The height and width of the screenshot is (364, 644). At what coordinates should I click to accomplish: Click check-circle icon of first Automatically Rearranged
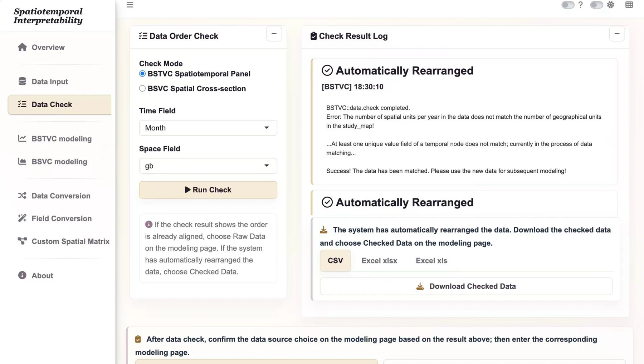click(x=327, y=70)
